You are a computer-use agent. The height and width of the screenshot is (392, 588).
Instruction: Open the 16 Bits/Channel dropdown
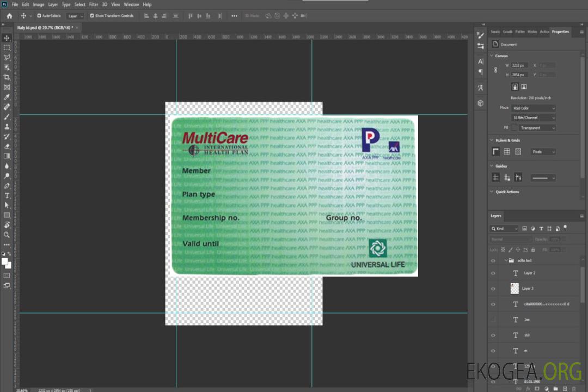[534, 118]
